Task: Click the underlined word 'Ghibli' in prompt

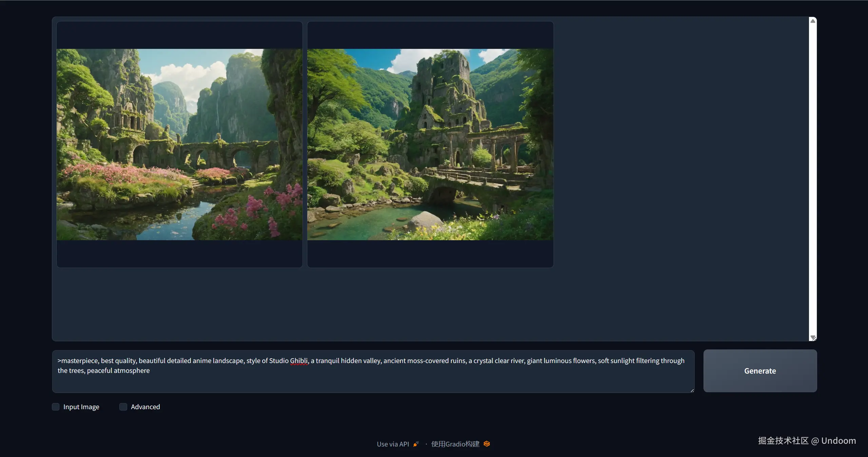Action: 299,361
